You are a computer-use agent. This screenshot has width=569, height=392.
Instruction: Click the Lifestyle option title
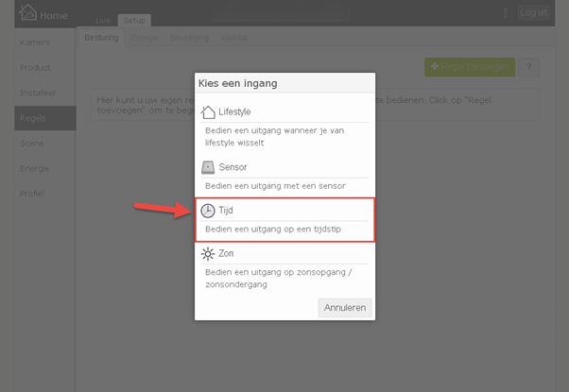point(234,112)
